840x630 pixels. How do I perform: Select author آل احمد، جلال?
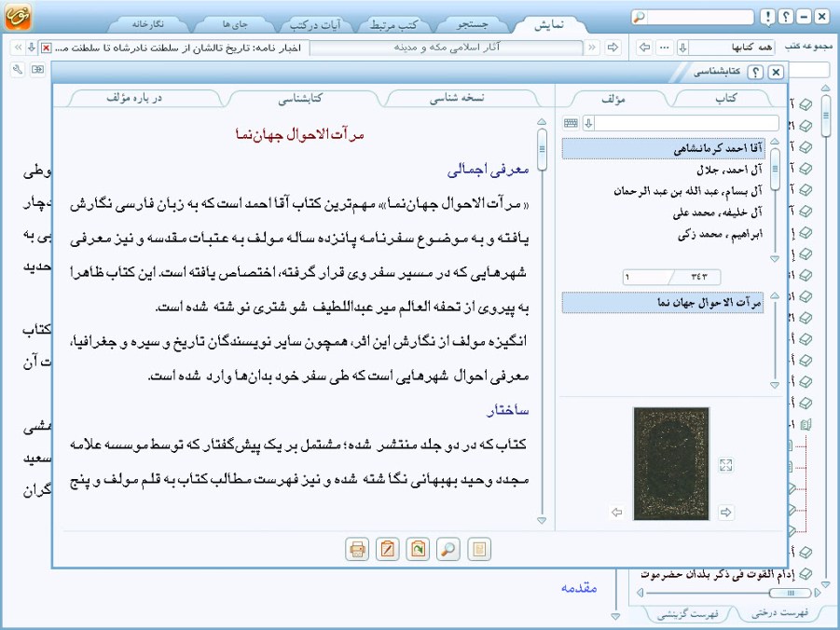point(663,170)
